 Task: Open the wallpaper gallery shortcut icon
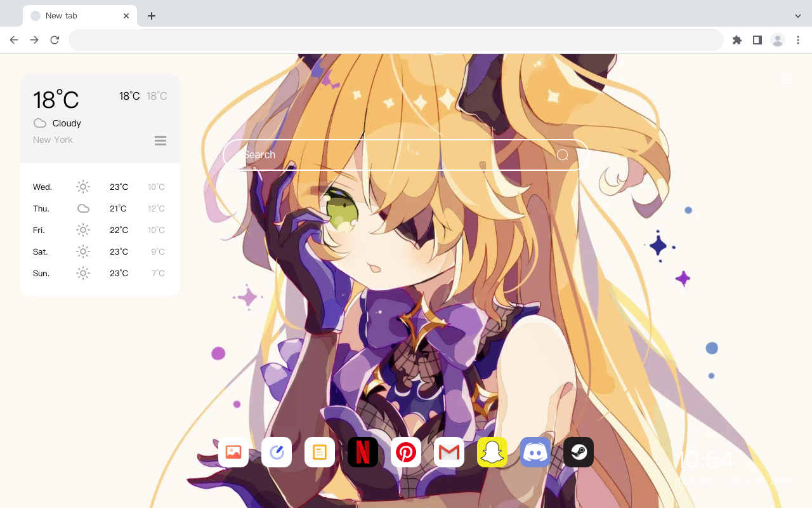tap(233, 452)
